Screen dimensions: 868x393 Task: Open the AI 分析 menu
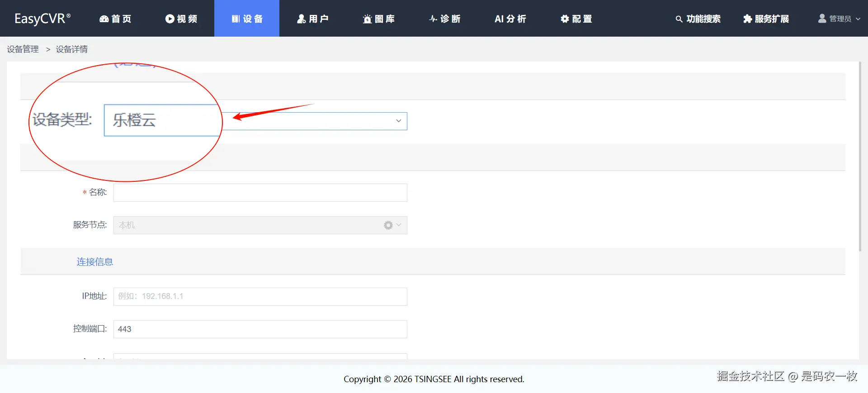pyautogui.click(x=510, y=19)
